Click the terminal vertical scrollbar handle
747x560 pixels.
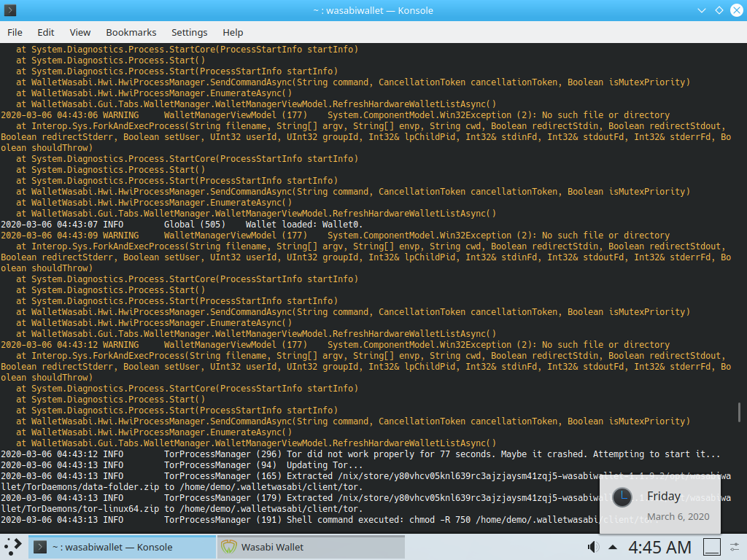point(740,412)
